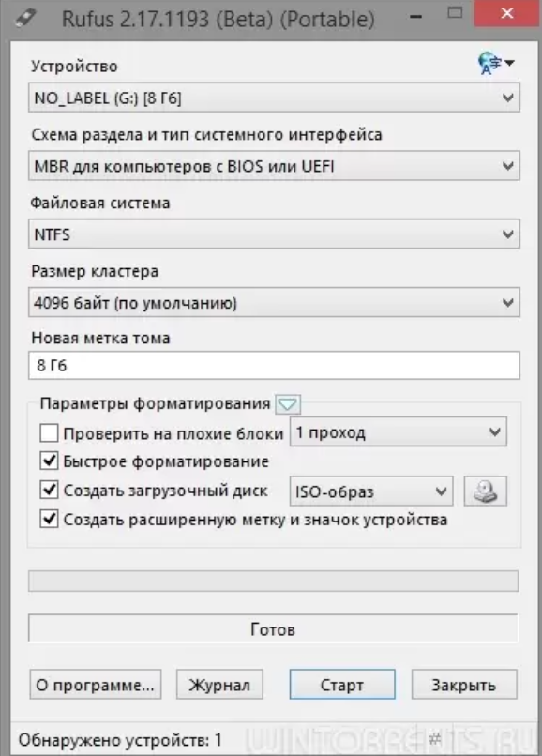Open the Журнал log button

[219, 684]
